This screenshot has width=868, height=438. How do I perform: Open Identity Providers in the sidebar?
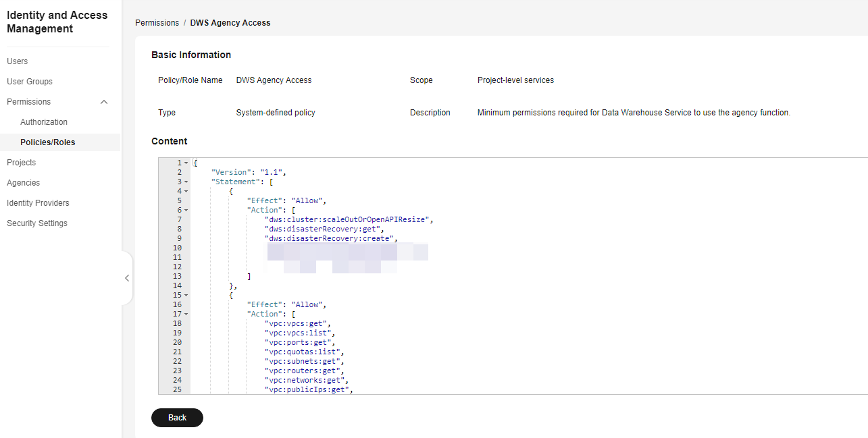(x=38, y=203)
